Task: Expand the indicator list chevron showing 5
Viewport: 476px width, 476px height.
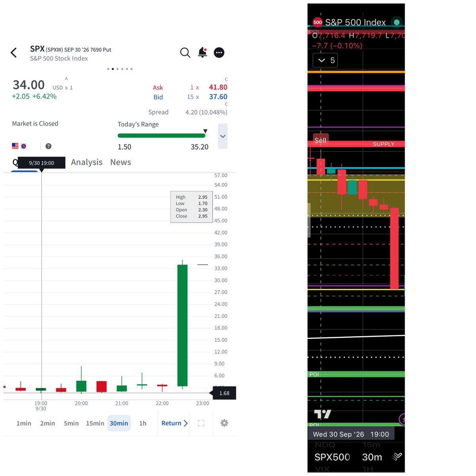Action: (325, 60)
